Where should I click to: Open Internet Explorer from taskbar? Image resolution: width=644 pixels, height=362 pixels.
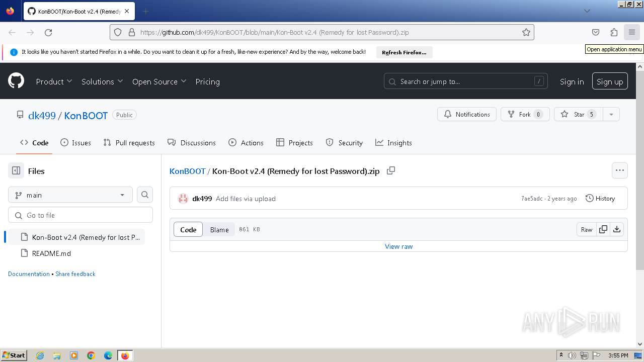pos(40,355)
